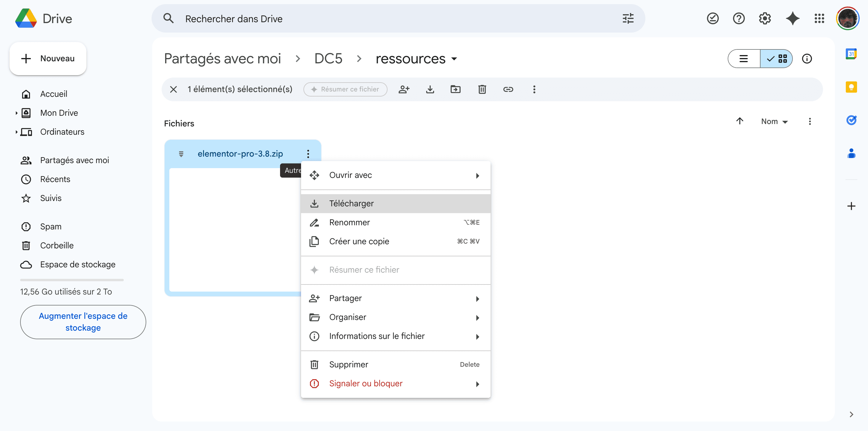
Task: Click the Nouveau button
Action: pos(48,59)
